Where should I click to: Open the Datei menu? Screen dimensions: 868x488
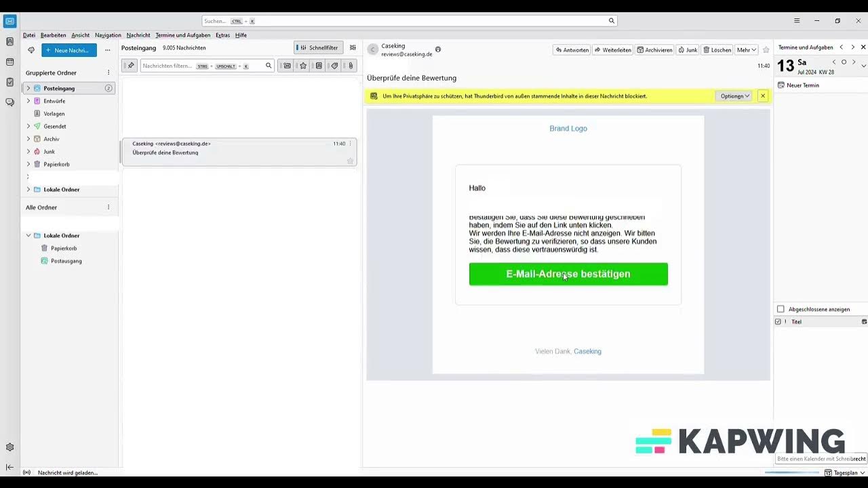pyautogui.click(x=29, y=35)
